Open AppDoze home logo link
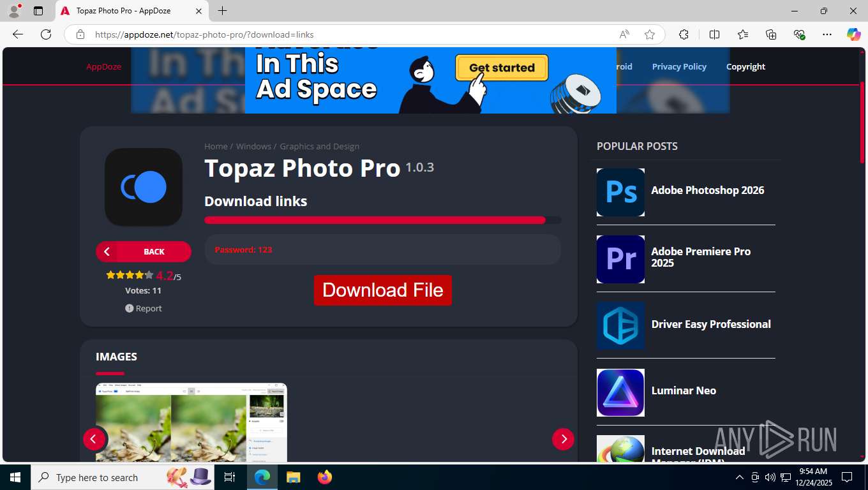This screenshot has width=868, height=490. (x=104, y=66)
